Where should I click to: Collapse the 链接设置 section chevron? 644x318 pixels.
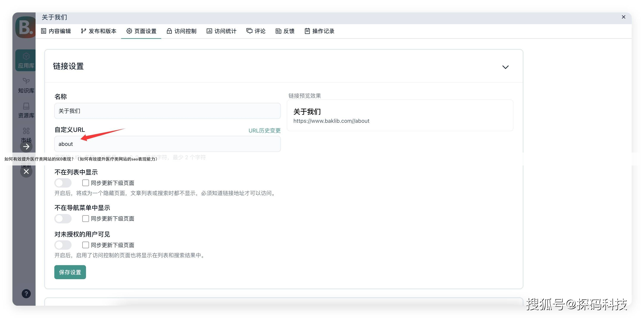tap(505, 67)
